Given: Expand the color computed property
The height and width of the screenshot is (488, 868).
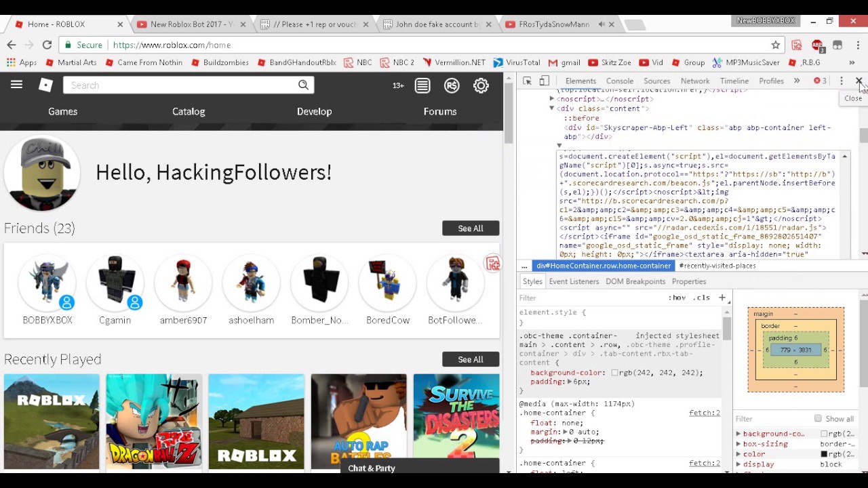Looking at the screenshot, I should click(x=738, y=454).
